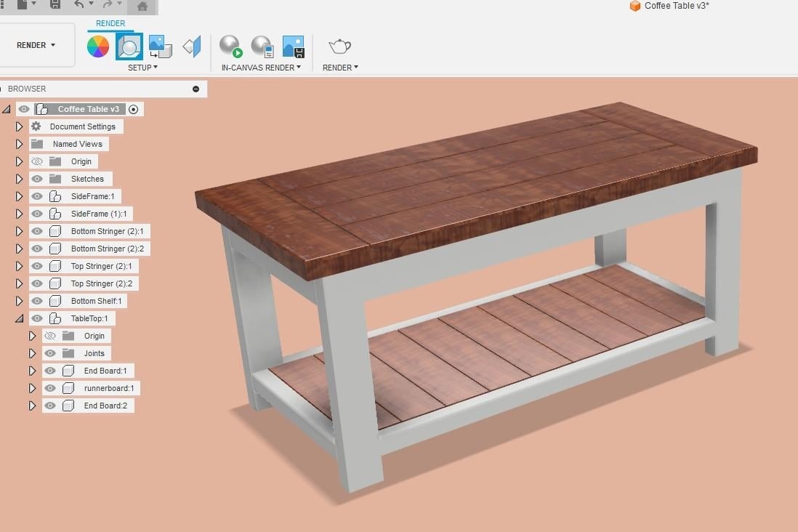Expand SideFrame (1):1 node
The height and width of the screenshot is (532, 798).
point(19,214)
